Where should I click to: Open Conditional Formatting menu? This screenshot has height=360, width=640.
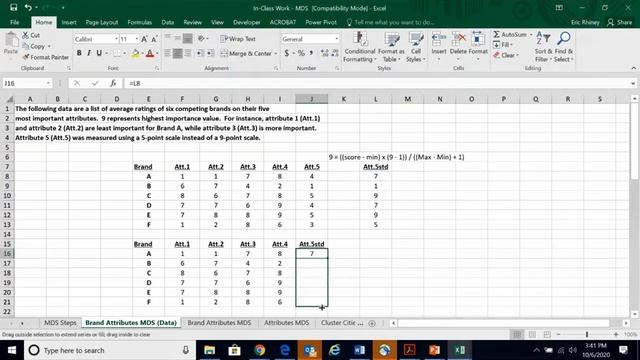pyautogui.click(x=360, y=47)
